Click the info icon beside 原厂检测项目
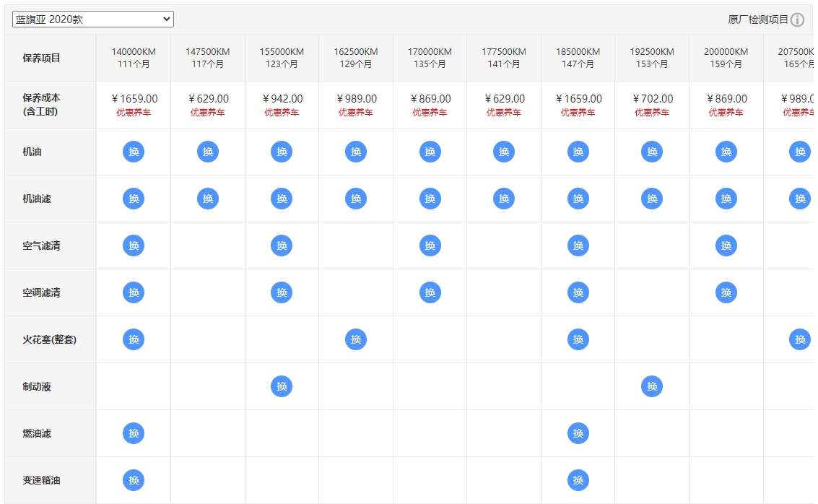This screenshot has height=504, width=818. pos(797,20)
